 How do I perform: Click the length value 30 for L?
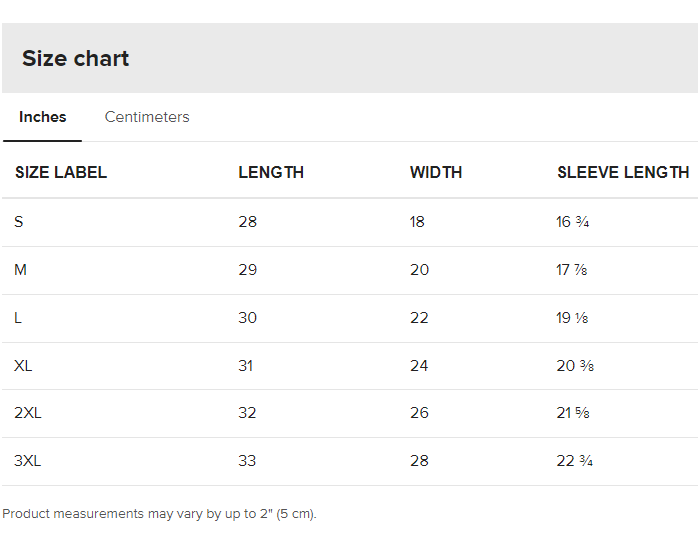248,318
